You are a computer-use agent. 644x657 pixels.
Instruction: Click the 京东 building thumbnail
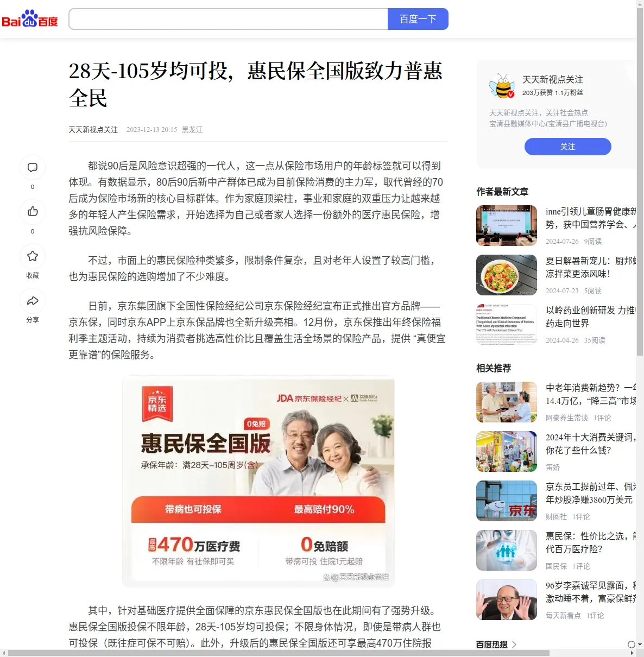507,501
